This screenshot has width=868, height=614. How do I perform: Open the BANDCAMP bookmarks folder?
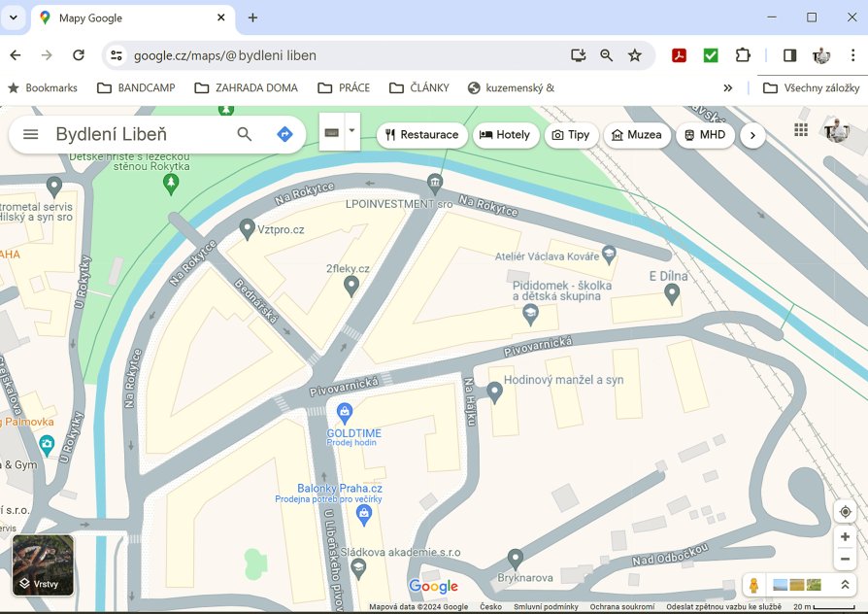click(x=136, y=87)
